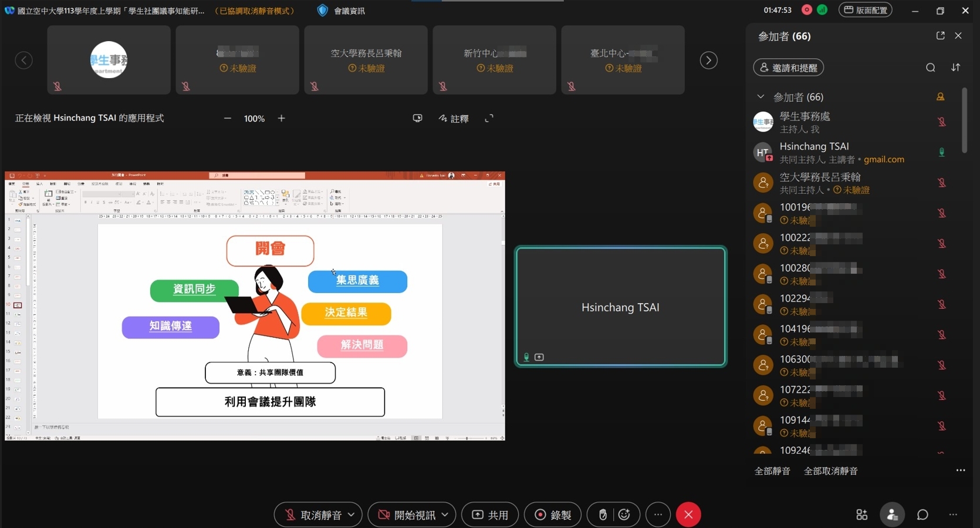Open the raise hand control
This screenshot has height=528, width=980.
click(x=603, y=515)
